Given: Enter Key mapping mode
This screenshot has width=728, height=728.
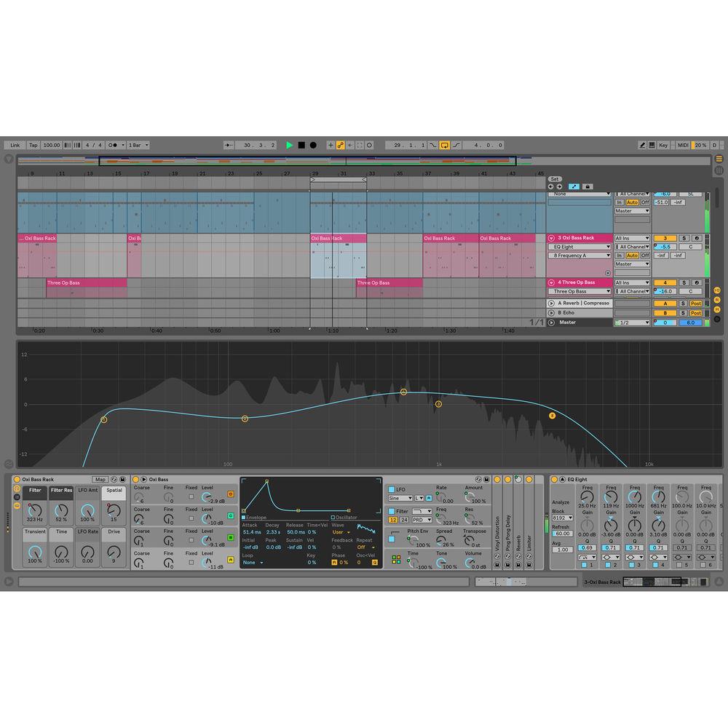Looking at the screenshot, I should pyautogui.click(x=663, y=145).
